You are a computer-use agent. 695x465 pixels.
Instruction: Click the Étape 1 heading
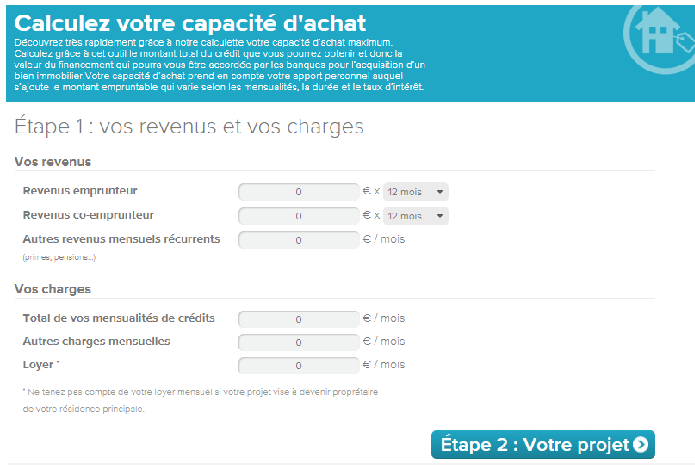189,126
